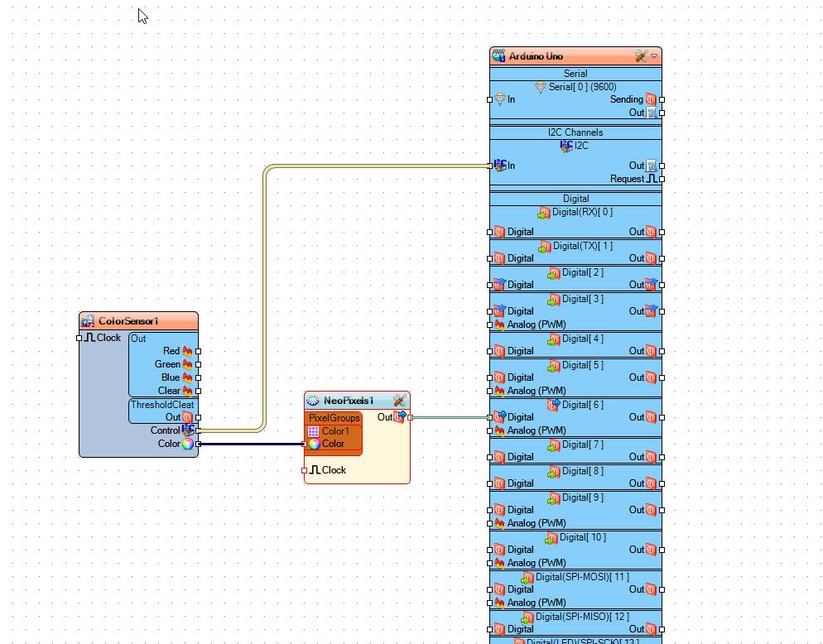Click the I2C Channels section header

[575, 132]
